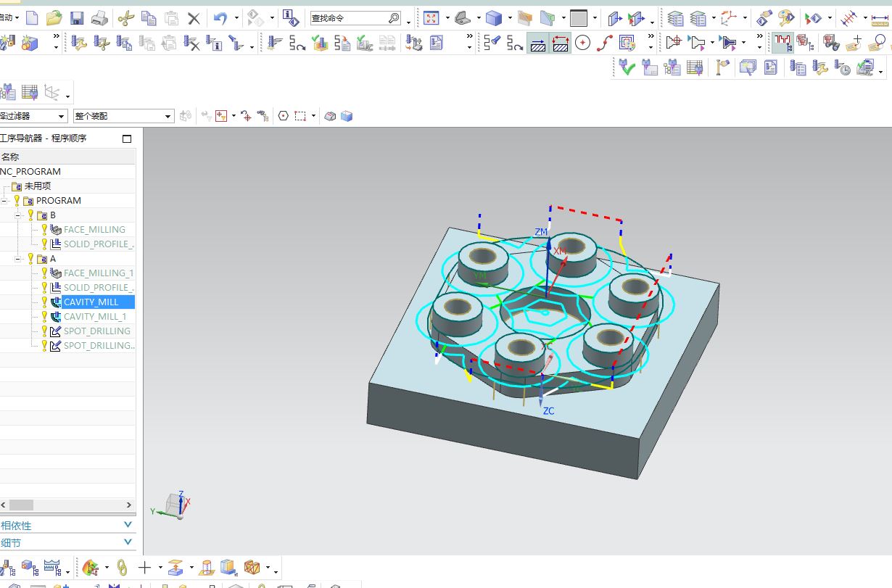Toggle the Program Order View button
Viewport: 892px width, 588px height.
[x=782, y=43]
